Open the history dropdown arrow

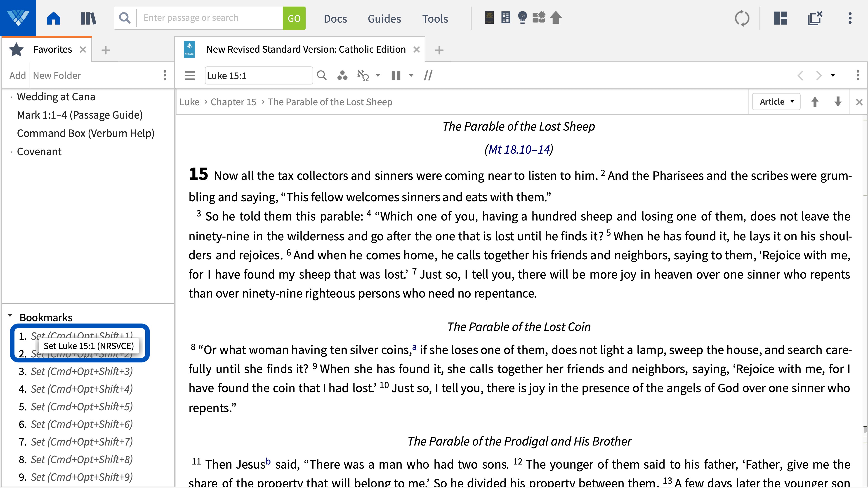(833, 75)
